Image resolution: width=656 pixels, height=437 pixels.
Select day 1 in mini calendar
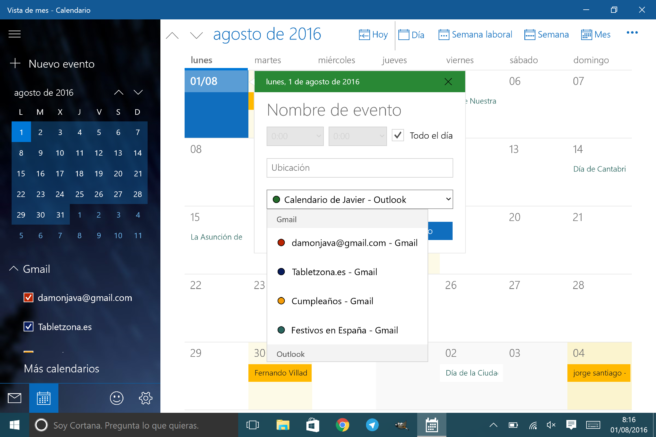point(21,133)
